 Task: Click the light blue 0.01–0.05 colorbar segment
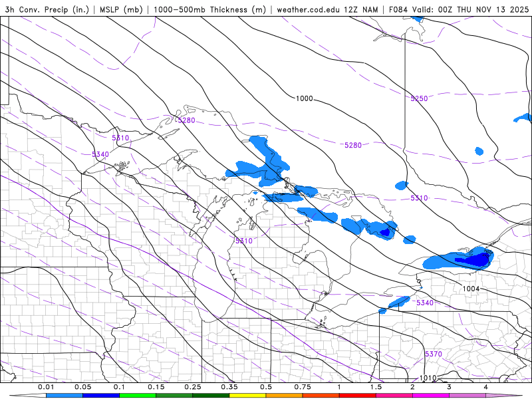pos(64,396)
